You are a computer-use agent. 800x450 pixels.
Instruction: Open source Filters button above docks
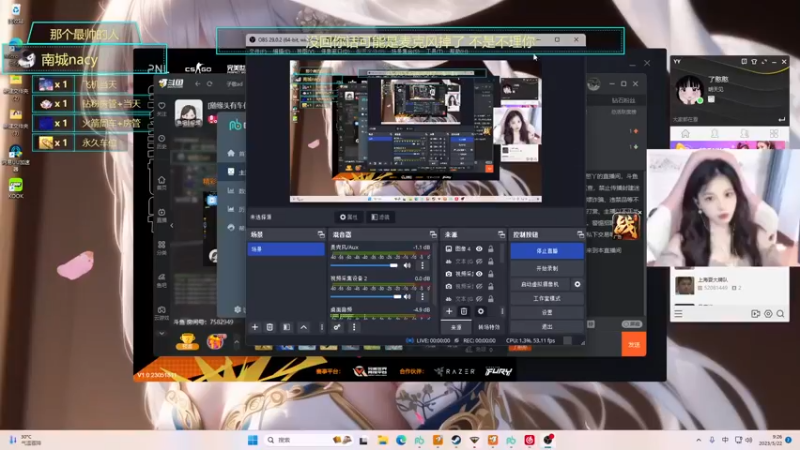pyautogui.click(x=381, y=217)
